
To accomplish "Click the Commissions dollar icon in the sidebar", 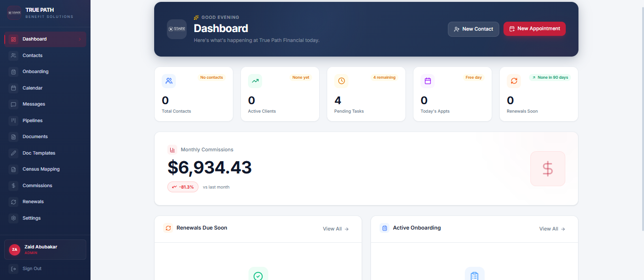I will pos(13,185).
